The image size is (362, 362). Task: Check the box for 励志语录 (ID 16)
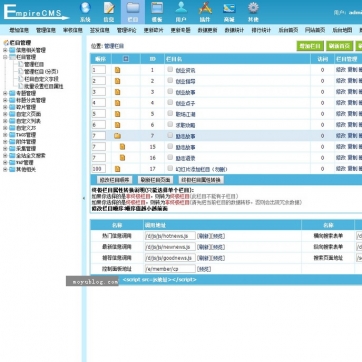(x=170, y=157)
